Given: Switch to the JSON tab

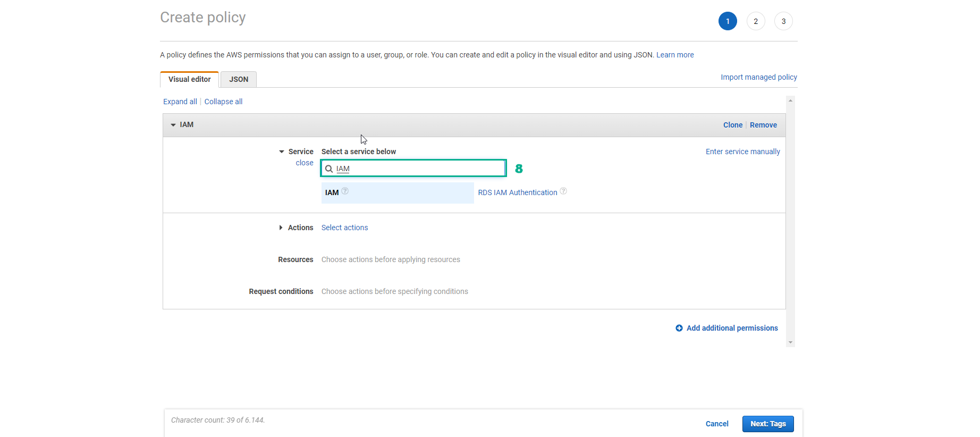Looking at the screenshot, I should tap(239, 79).
